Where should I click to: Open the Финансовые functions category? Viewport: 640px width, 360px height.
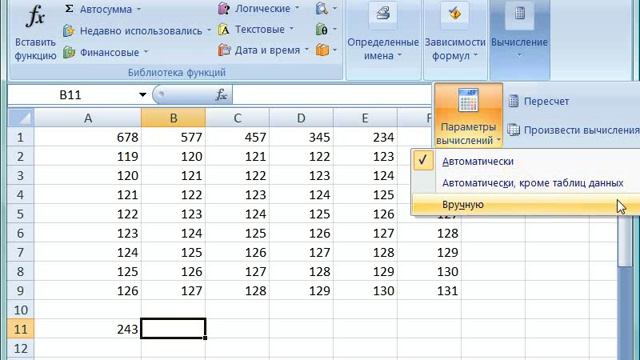[x=105, y=52]
